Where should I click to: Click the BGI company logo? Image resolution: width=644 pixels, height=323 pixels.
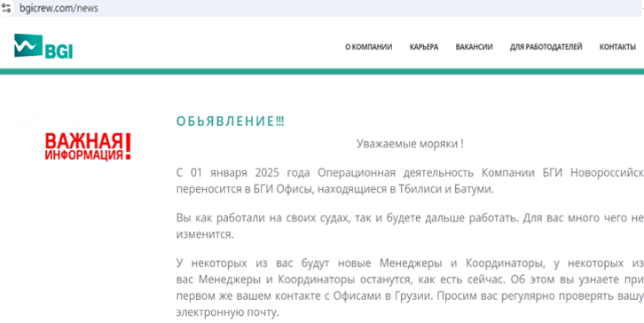[43, 46]
